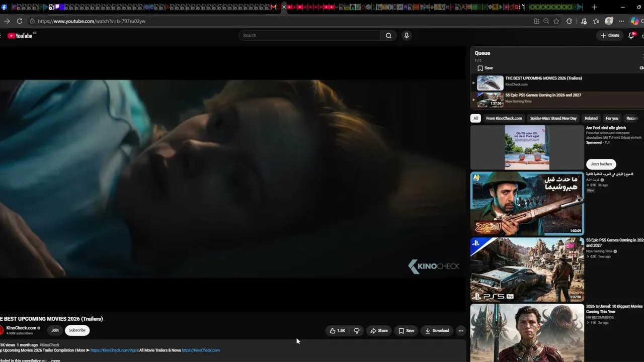Focus the YouTube search field

tap(310, 36)
